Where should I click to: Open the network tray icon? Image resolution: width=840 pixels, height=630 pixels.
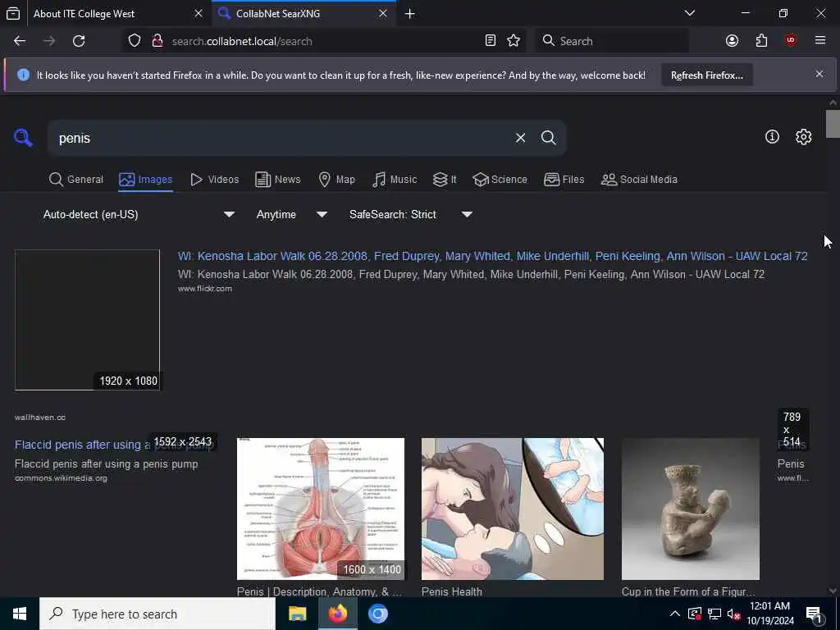pyautogui.click(x=714, y=614)
